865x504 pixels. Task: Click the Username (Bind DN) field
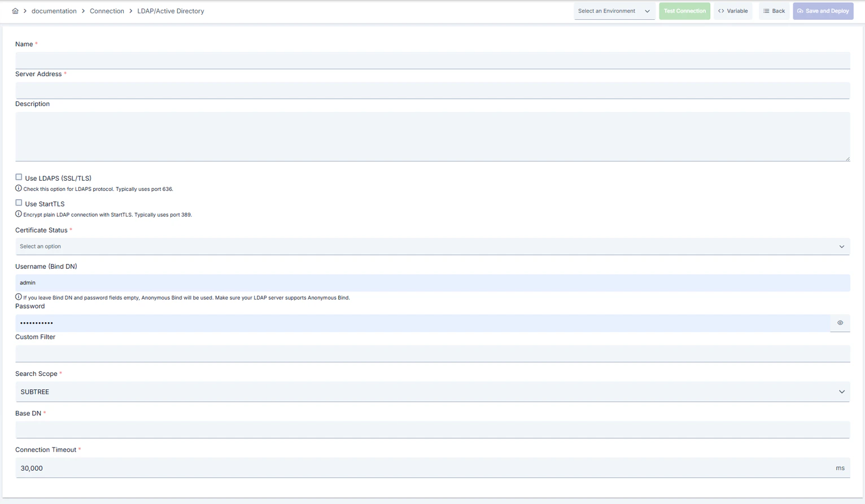tap(432, 283)
